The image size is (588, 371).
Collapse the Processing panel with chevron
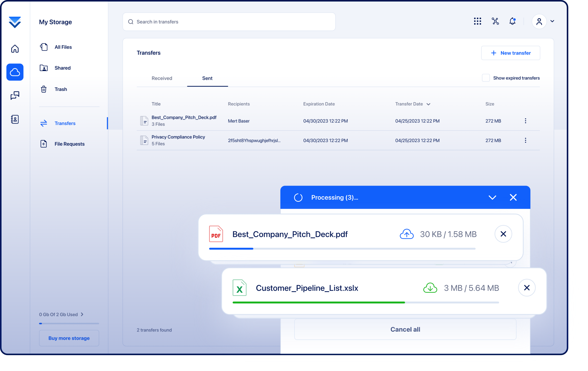[492, 197]
